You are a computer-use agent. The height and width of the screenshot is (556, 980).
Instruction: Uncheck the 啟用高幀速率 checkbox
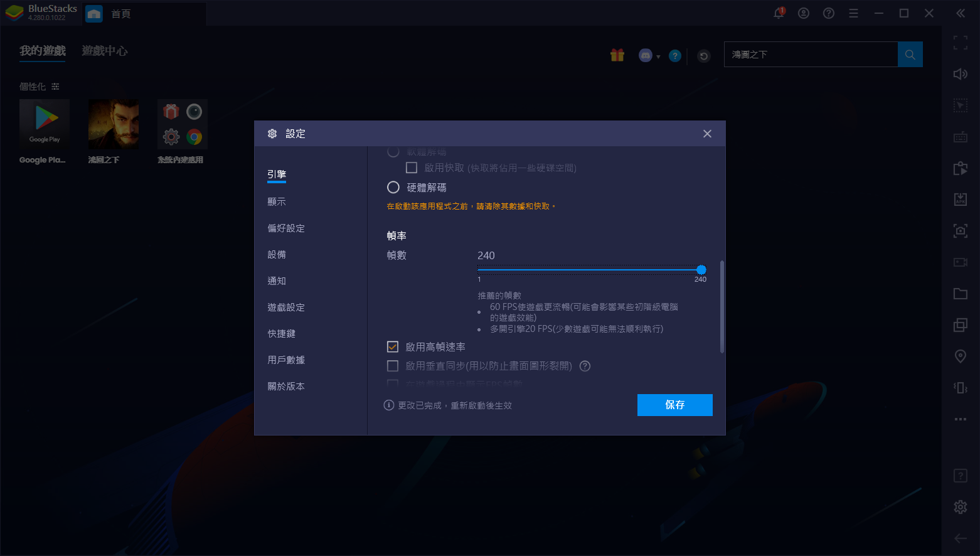pos(393,346)
